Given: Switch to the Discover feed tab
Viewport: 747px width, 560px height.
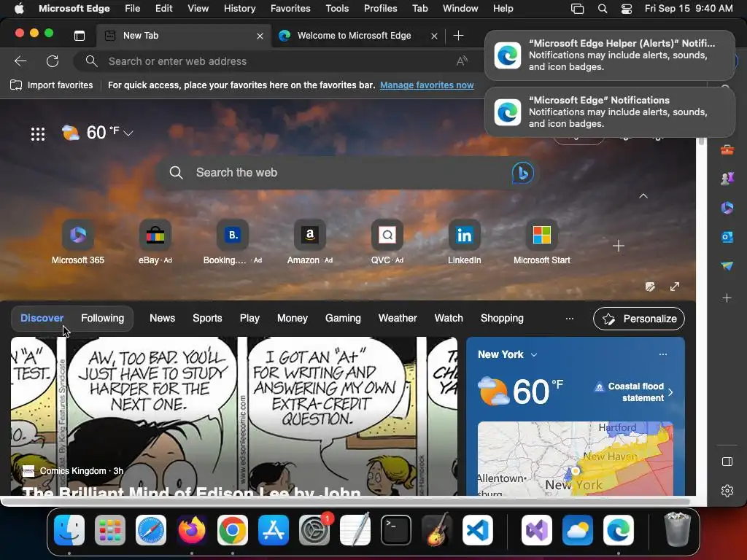Looking at the screenshot, I should (x=42, y=318).
